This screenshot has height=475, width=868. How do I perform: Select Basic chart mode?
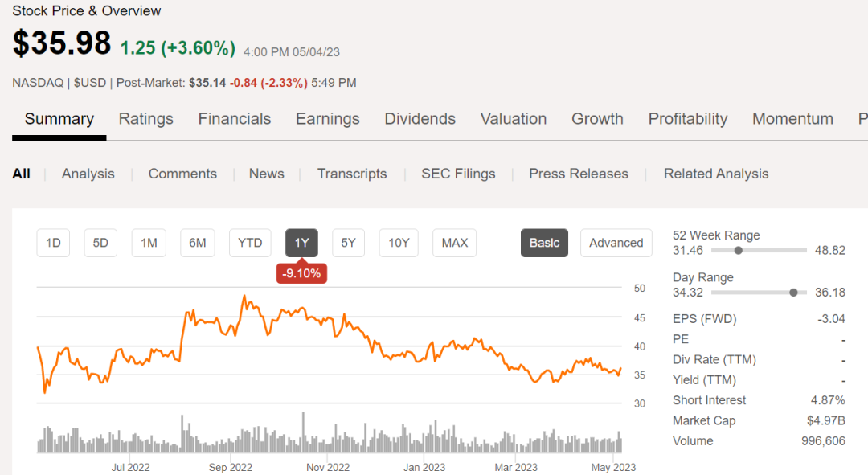(x=544, y=243)
